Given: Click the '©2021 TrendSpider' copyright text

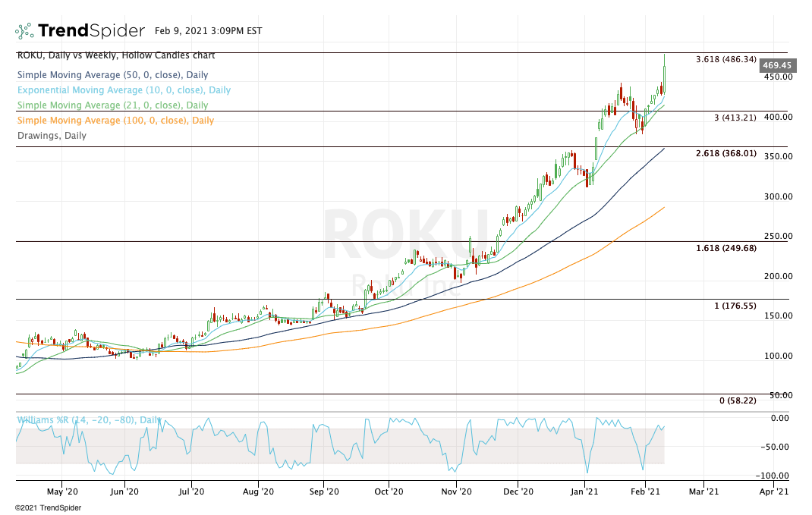Looking at the screenshot, I should tap(48, 508).
